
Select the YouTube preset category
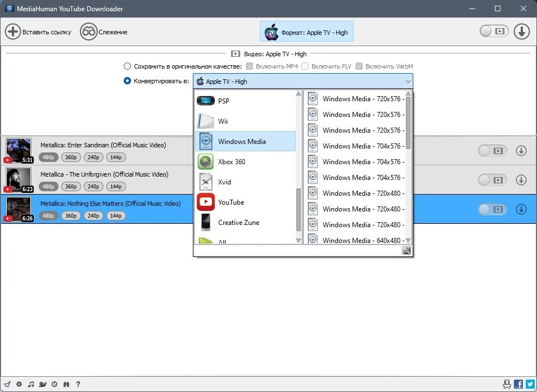245,202
